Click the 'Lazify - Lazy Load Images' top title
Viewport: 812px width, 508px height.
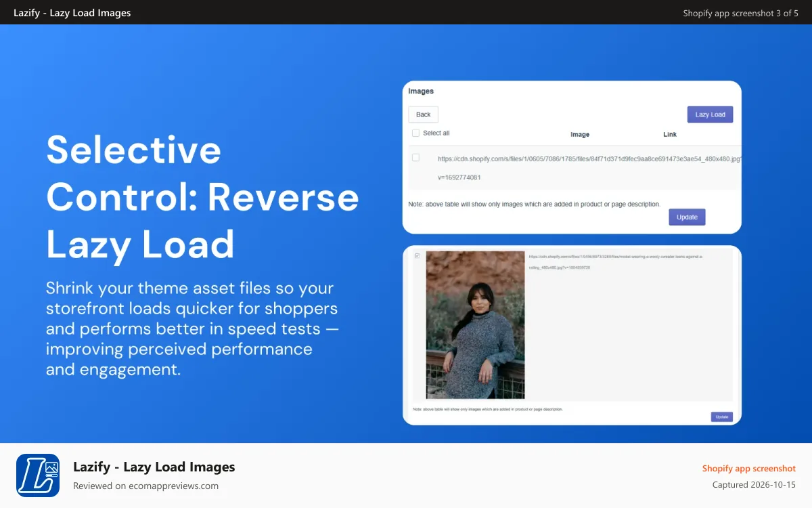[x=72, y=13]
